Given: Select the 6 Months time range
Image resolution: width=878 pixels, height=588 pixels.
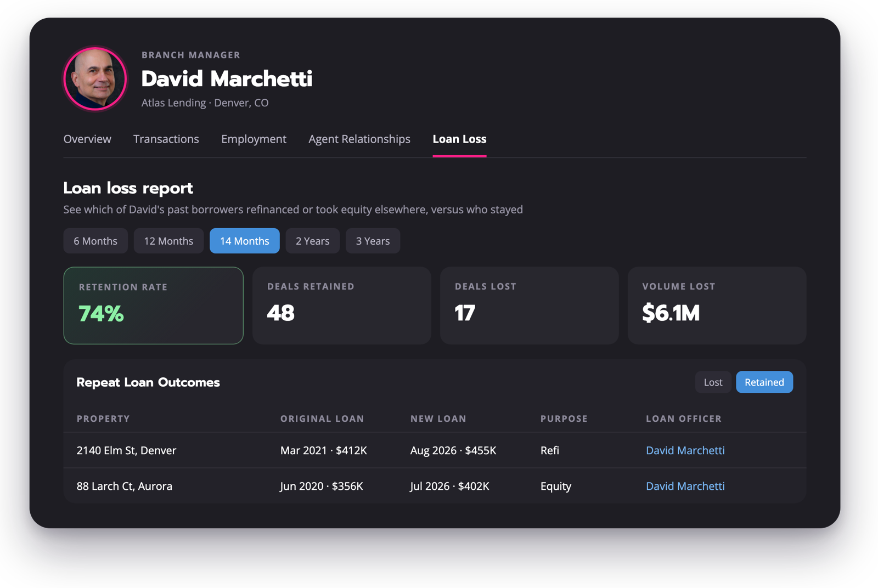Looking at the screenshot, I should (95, 241).
